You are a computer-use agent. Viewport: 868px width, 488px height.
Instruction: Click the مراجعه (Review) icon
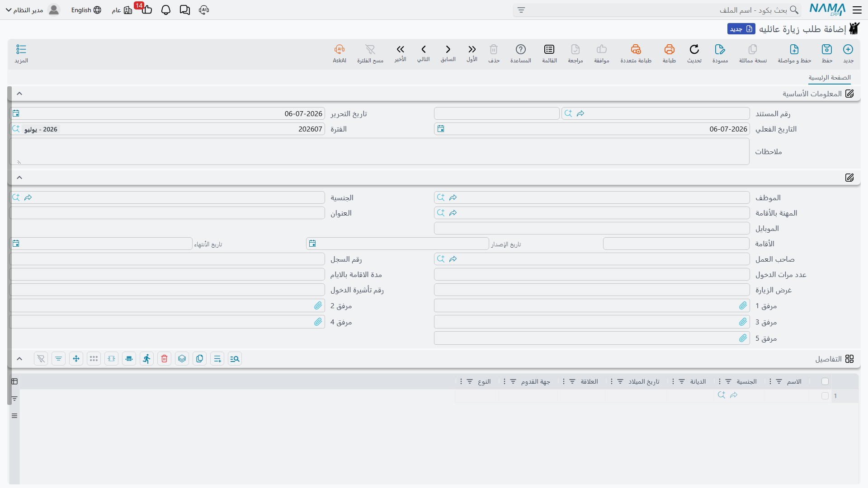pyautogui.click(x=576, y=49)
